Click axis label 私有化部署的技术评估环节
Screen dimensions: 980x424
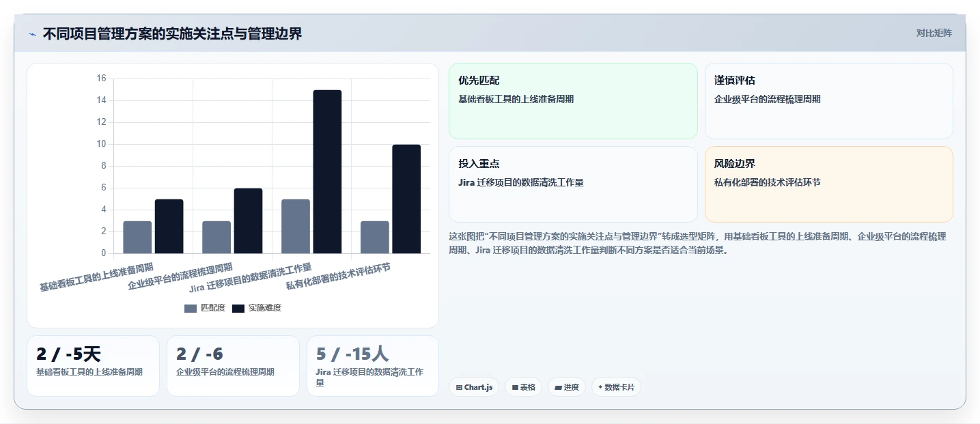point(338,277)
